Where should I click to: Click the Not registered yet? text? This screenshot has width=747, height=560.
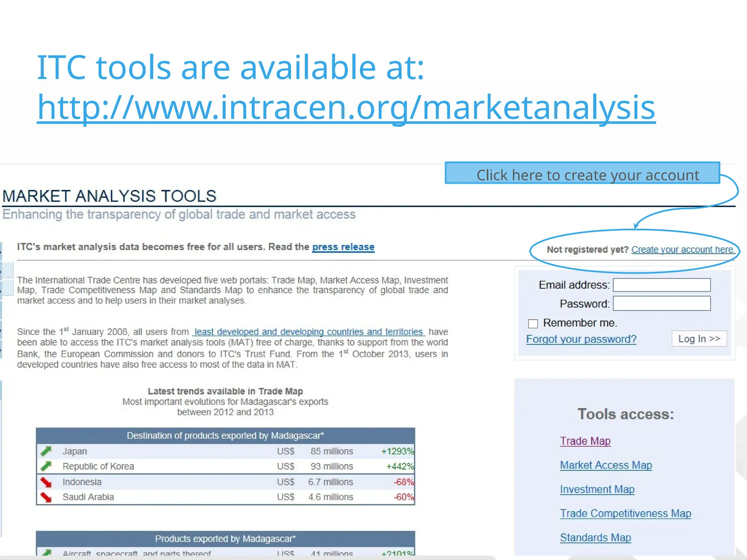tap(588, 249)
